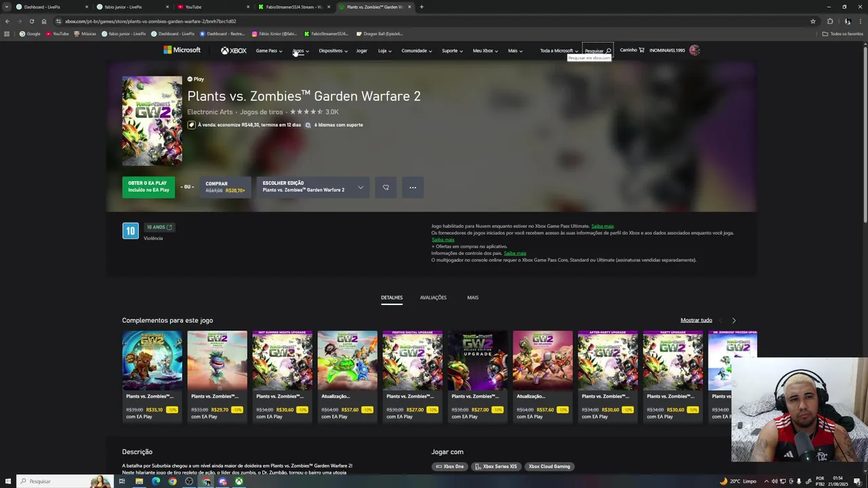Click the star rating 3.0K

coord(315,112)
